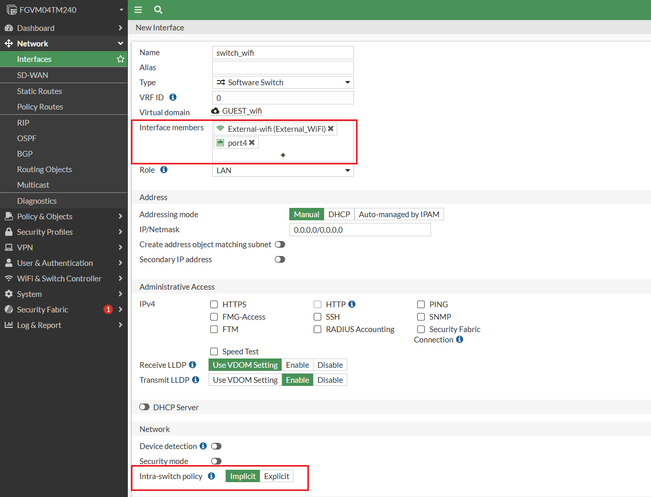This screenshot has width=651, height=497.
Task: Collapse the Network menu chevron
Action: pos(120,43)
